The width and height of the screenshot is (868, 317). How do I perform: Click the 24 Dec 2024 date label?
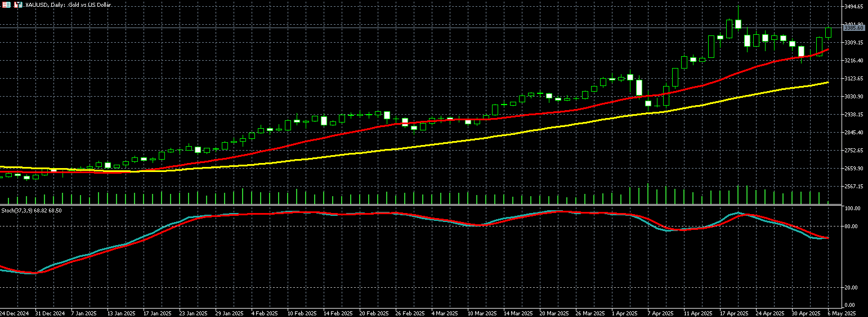[x=12, y=313]
